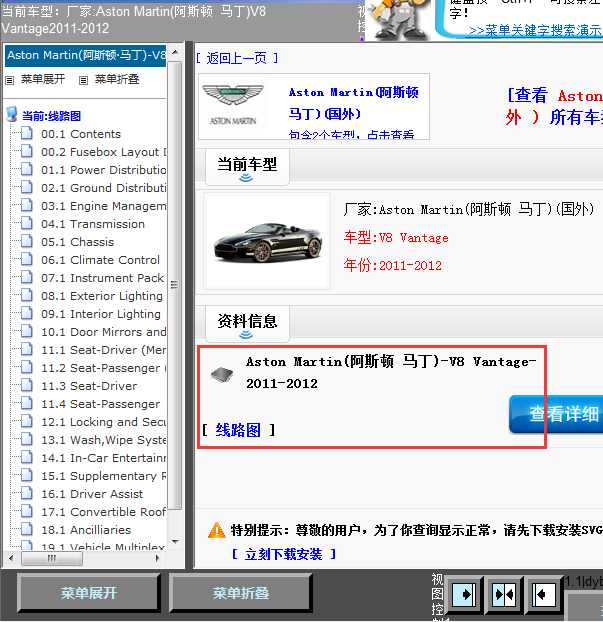The width and height of the screenshot is (603, 622).
Task: Click document icon beside 00.2 Fusebox Layout
Action: 27,151
